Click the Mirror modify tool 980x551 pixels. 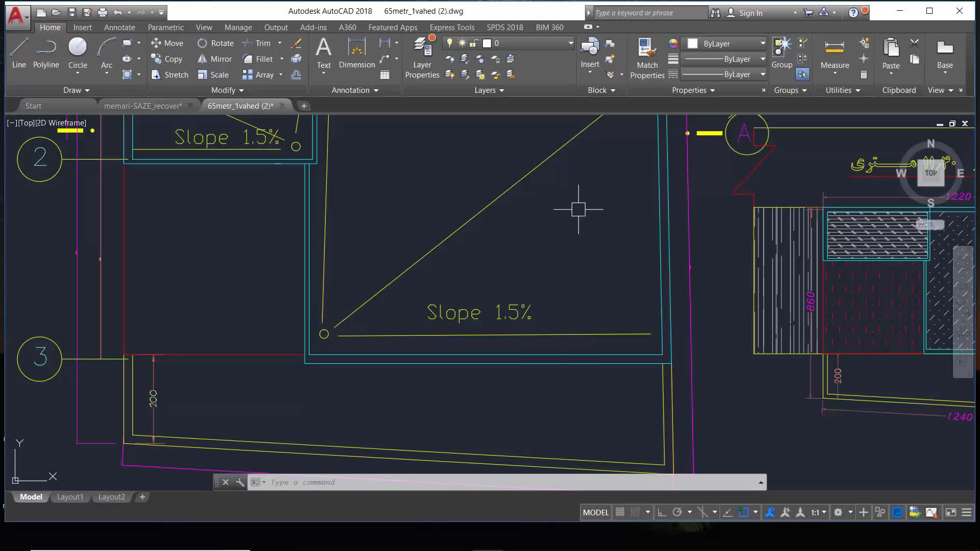click(x=214, y=59)
